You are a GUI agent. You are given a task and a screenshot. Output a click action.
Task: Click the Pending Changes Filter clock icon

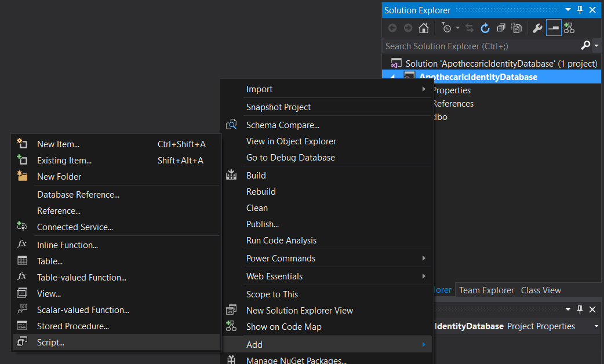[x=446, y=28]
